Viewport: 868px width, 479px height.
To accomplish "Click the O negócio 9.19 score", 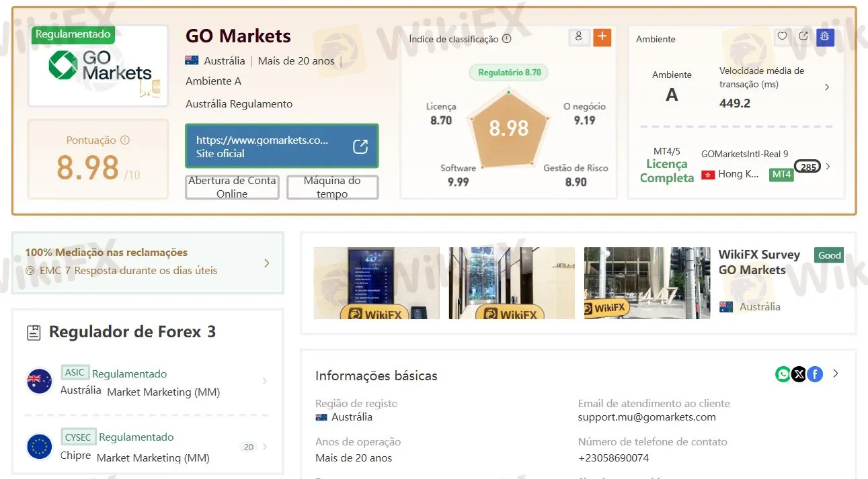I will click(584, 114).
